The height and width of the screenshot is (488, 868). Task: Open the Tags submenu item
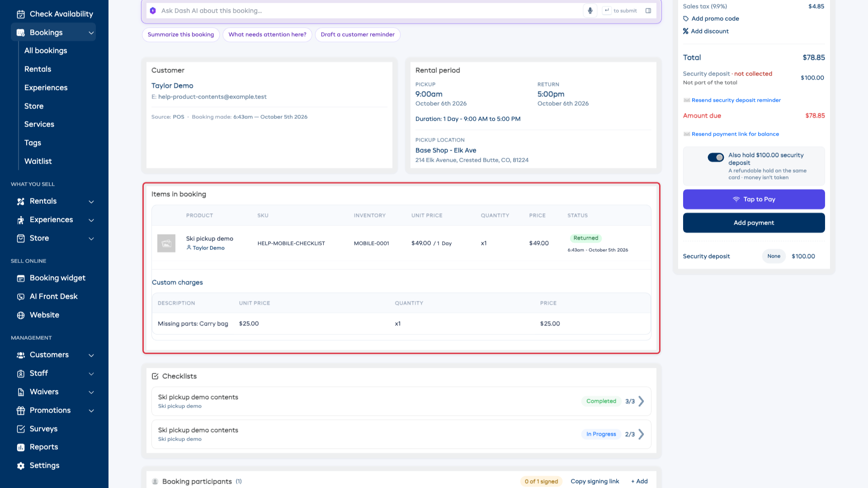pyautogui.click(x=33, y=143)
